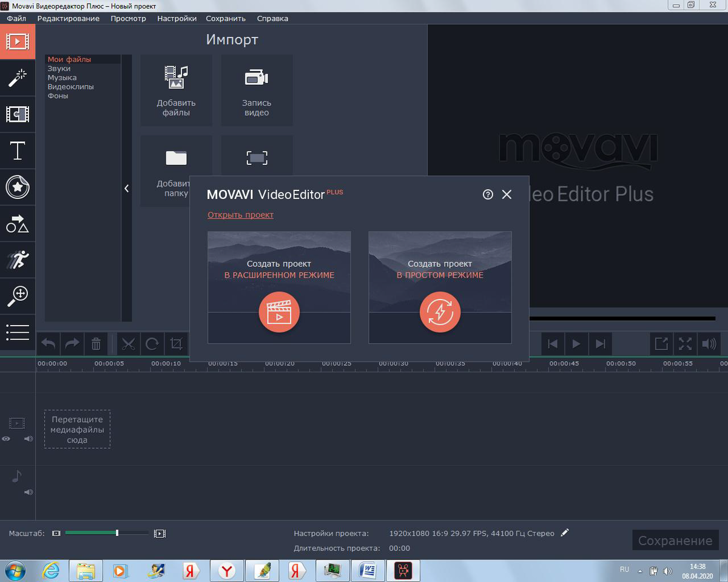Screen dimensions: 728x582
Task: Select the Crop tool icon
Action: [x=176, y=344]
